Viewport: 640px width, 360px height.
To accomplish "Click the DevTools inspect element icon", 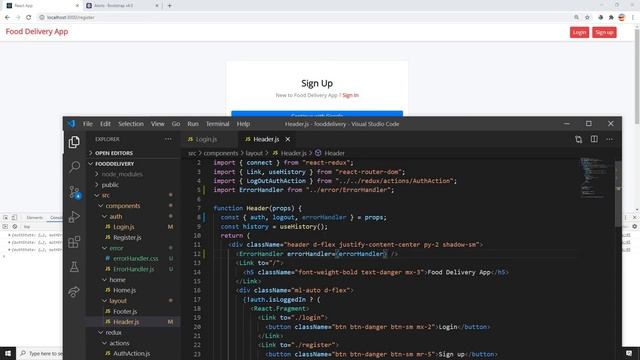I will 5,218.
